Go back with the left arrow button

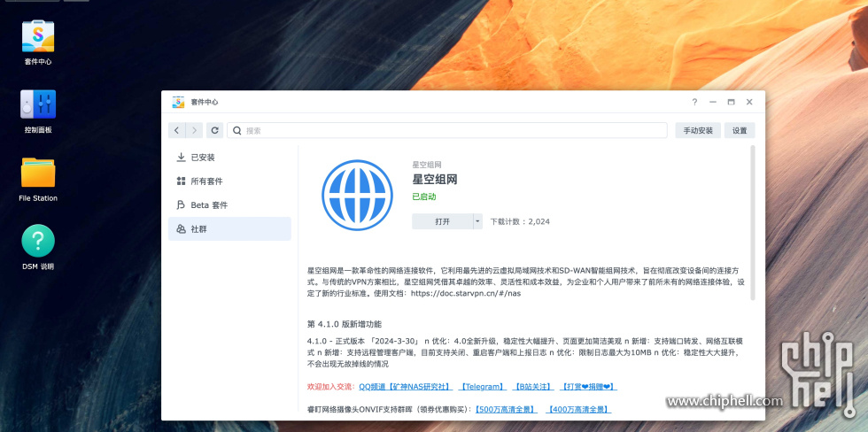point(176,130)
